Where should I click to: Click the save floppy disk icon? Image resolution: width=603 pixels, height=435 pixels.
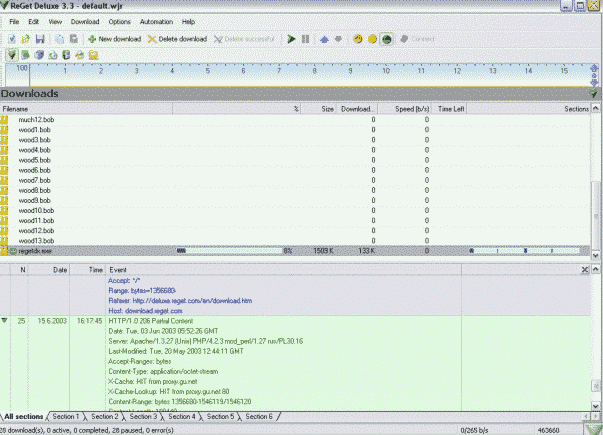40,39
